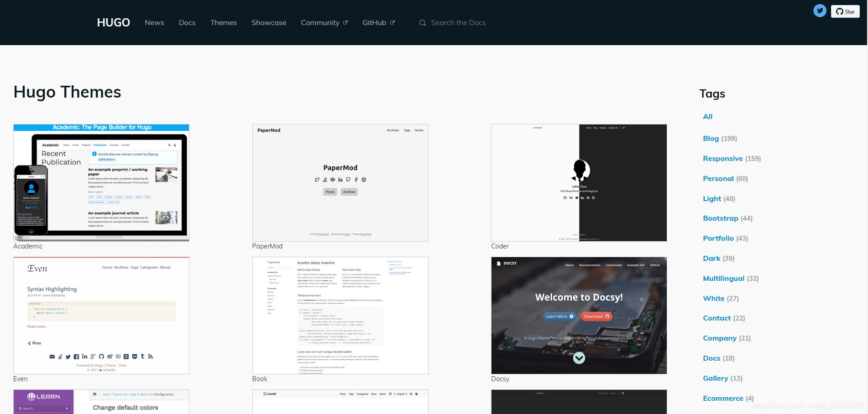Screen dimensions: 868x414
Task: Go to the HUGO home logo
Action: coord(114,22)
